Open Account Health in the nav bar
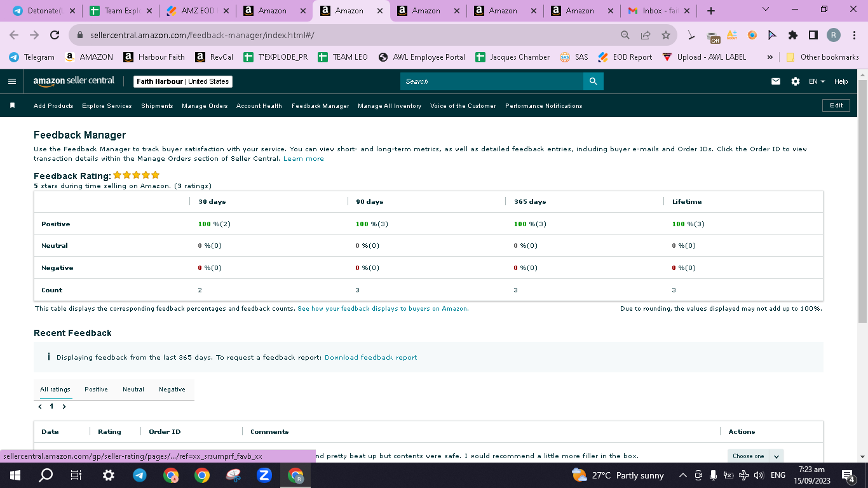Viewport: 868px width, 488px height. (x=259, y=106)
